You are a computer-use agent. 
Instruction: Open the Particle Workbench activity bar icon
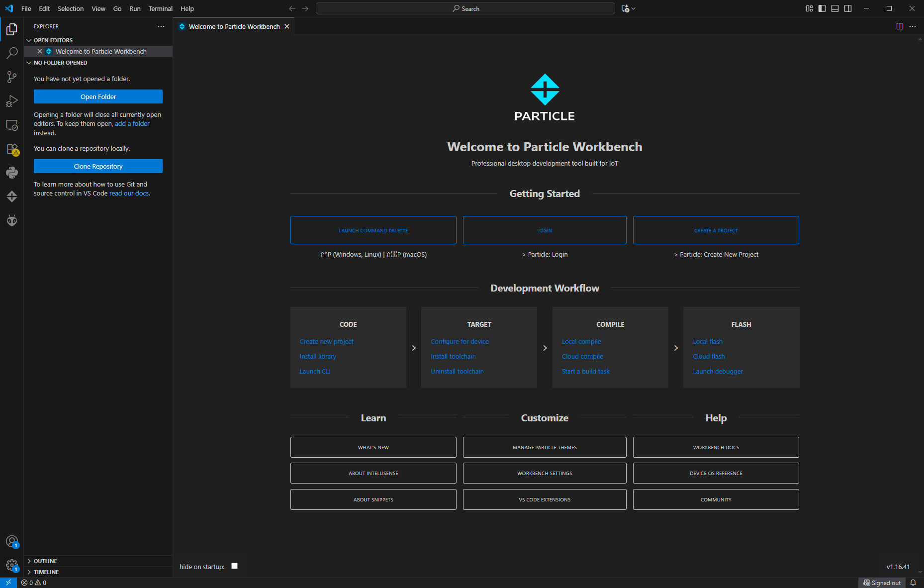12,196
